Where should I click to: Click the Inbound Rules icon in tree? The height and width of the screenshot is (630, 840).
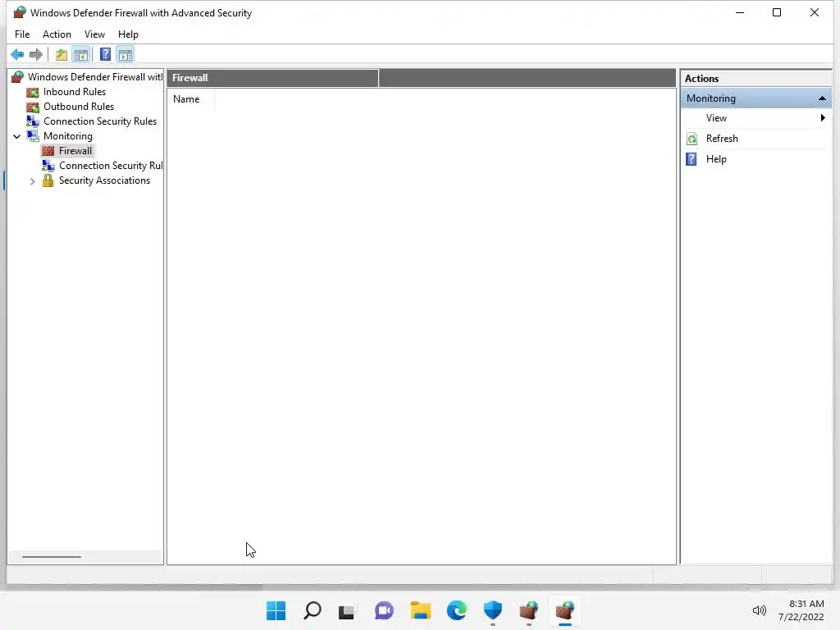33,92
